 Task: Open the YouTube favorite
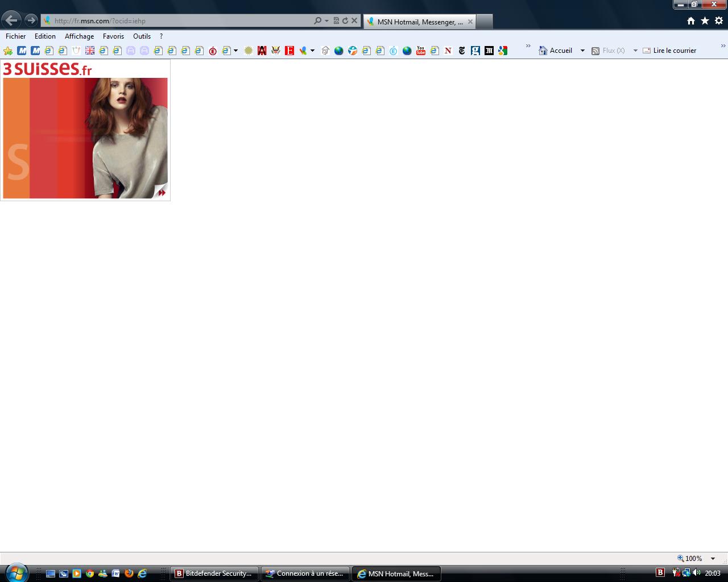pos(421,51)
